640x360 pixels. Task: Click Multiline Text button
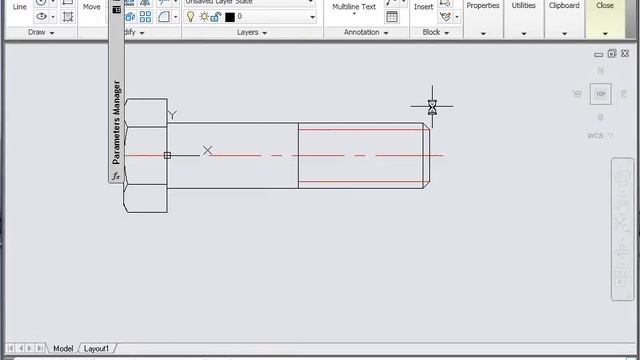tap(354, 8)
